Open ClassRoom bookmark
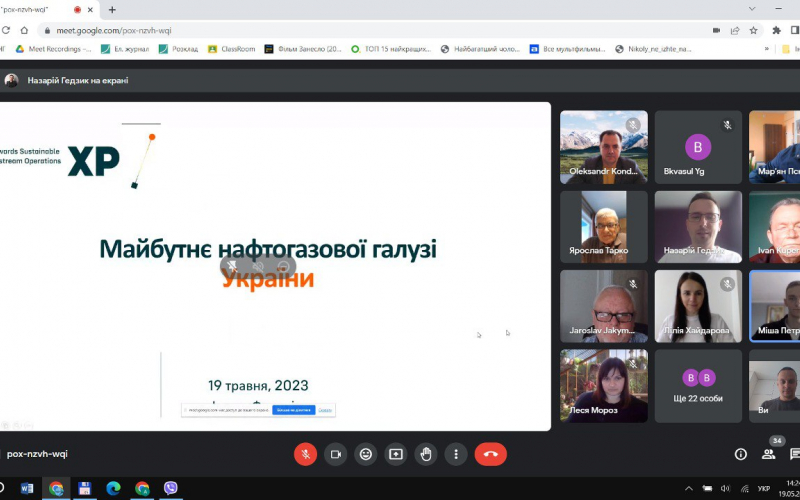 click(232, 49)
